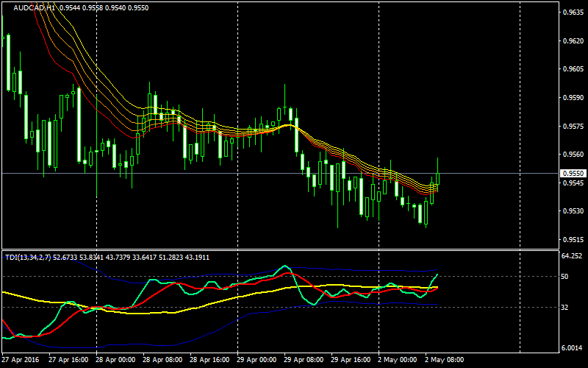Click the indicator level 50 label
This screenshot has width=588, height=368.
[x=566, y=276]
